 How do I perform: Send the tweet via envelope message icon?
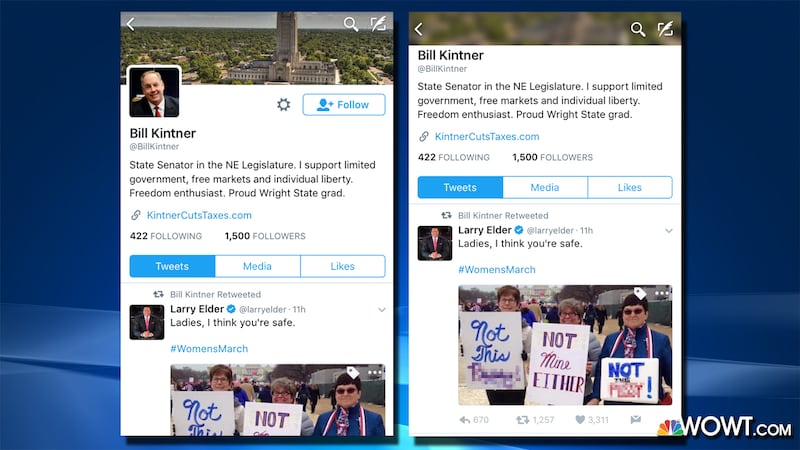[x=636, y=419]
